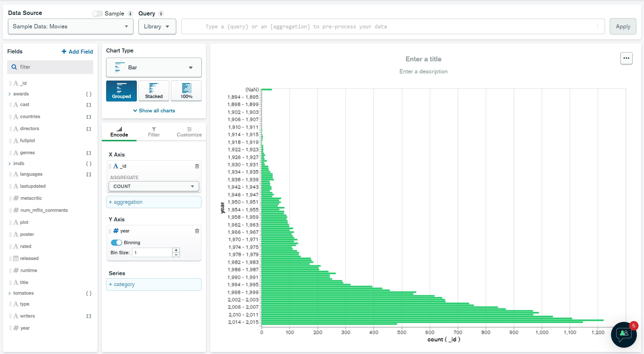The height and width of the screenshot is (354, 644).
Task: Click the info icon beside Query
Action: click(161, 13)
